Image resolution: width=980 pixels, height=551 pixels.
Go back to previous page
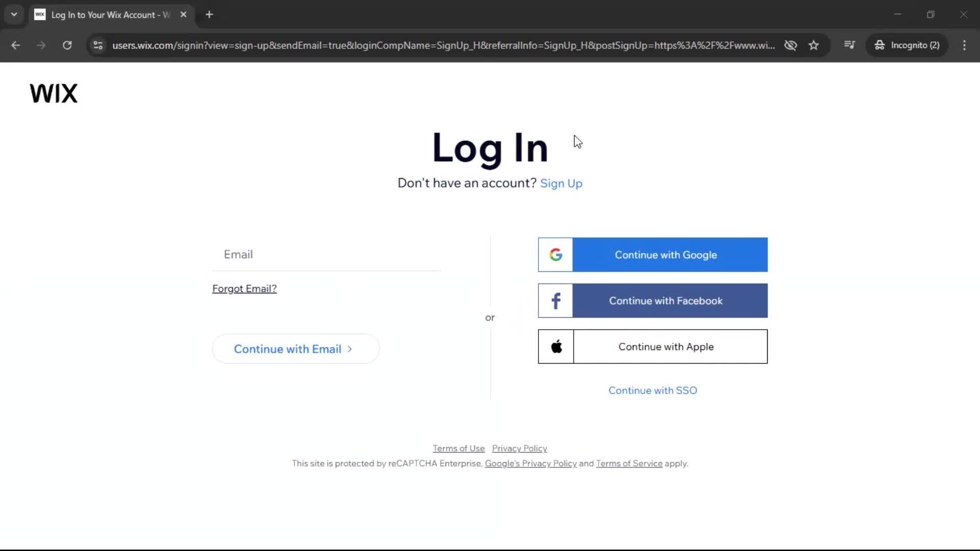point(16,45)
